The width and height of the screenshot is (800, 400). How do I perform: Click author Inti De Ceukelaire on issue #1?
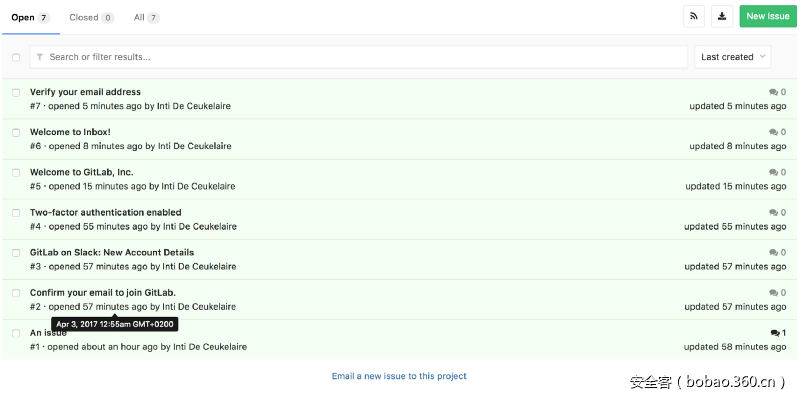click(210, 347)
